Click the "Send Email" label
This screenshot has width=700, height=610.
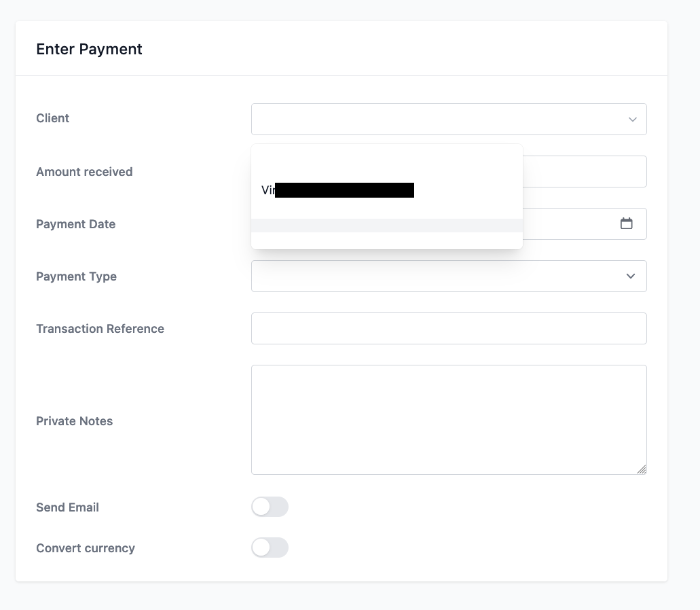click(67, 507)
